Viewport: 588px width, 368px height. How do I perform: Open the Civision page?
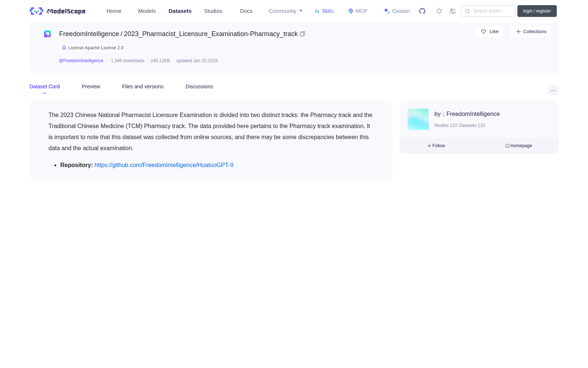[x=397, y=11]
